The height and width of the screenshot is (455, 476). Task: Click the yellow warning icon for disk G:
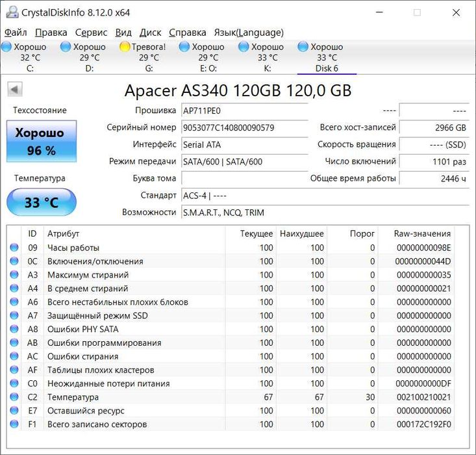(125, 47)
